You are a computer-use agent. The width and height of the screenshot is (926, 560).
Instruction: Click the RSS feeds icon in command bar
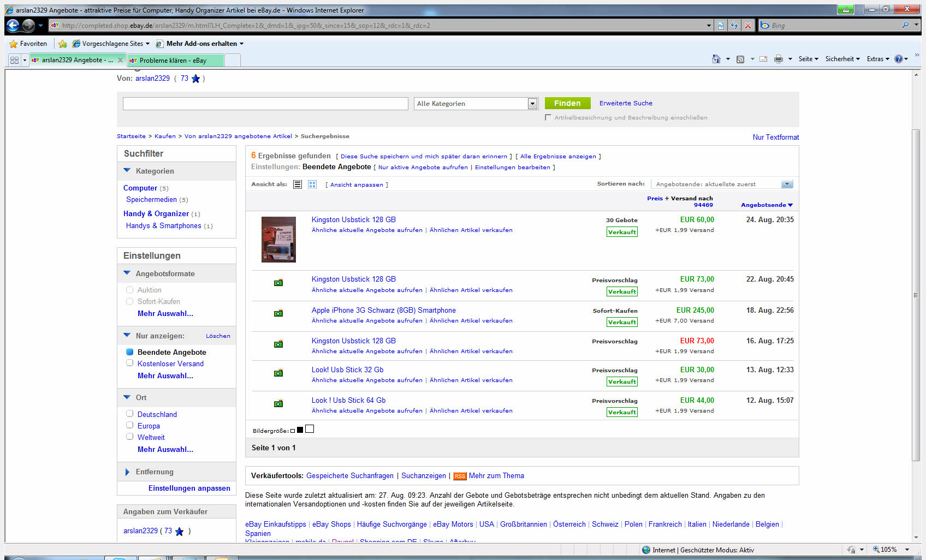740,59
